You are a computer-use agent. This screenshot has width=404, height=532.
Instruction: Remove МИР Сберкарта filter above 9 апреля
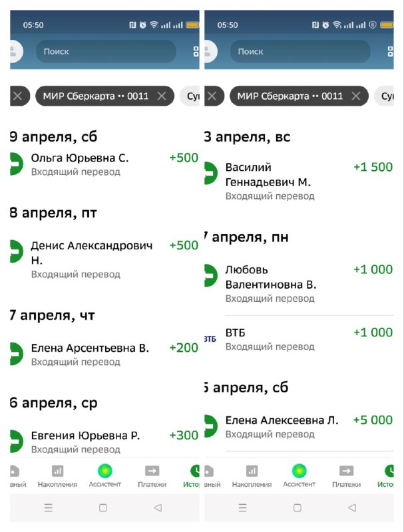[x=162, y=96]
